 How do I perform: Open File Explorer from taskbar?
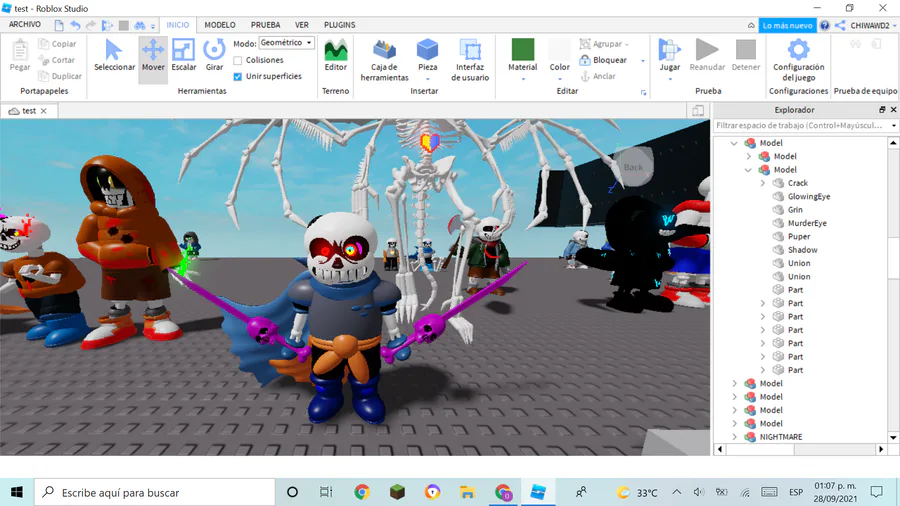click(467, 492)
